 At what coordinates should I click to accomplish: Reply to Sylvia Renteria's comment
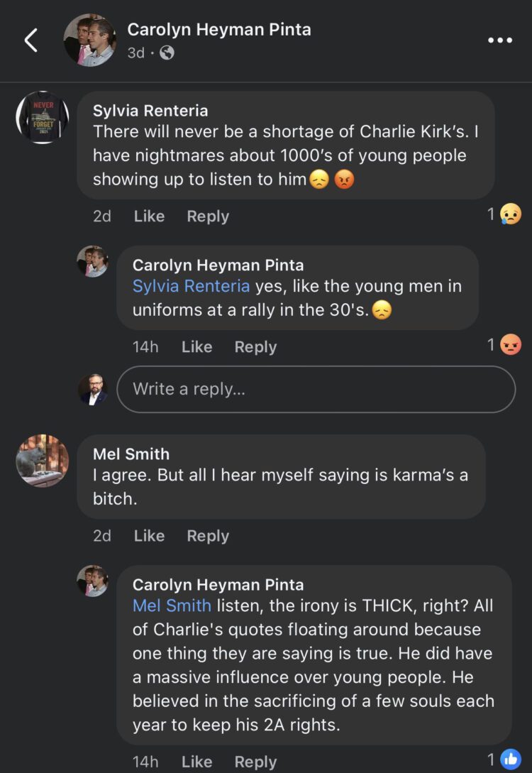(x=207, y=216)
